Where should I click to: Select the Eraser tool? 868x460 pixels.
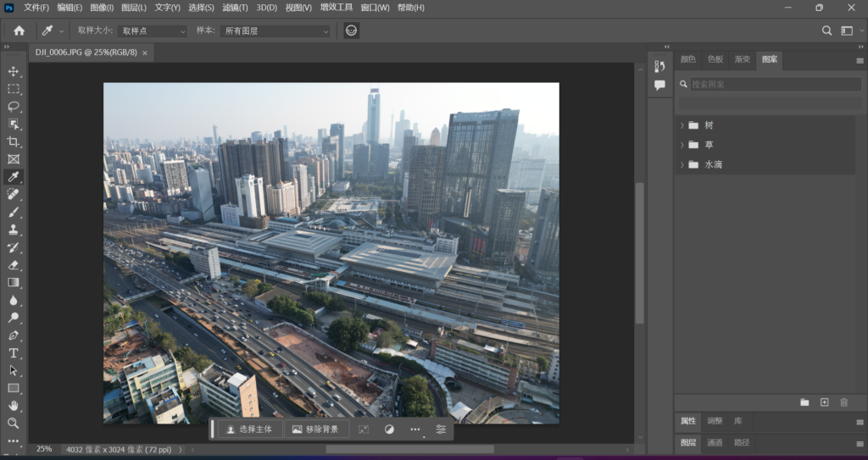pos(14,265)
